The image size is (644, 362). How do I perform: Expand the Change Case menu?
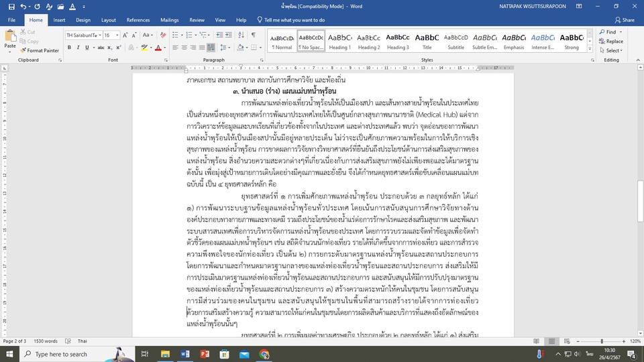pos(148,36)
